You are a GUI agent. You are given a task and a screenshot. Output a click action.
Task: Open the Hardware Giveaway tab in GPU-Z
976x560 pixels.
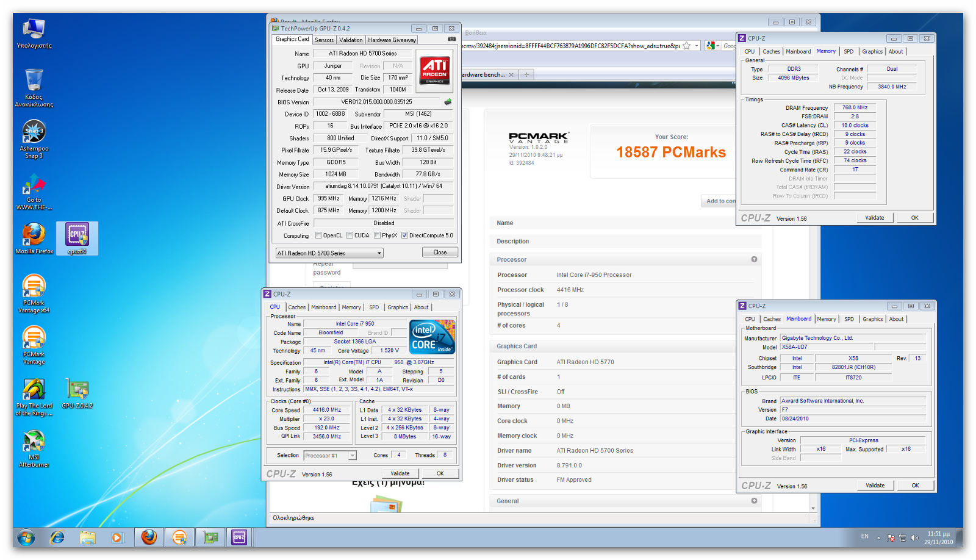click(392, 40)
